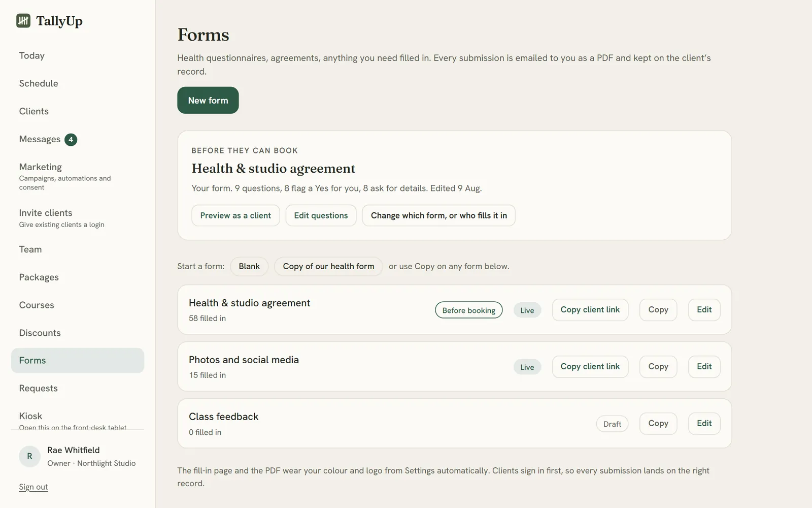The height and width of the screenshot is (508, 812).
Task: Edit the Photos and social media form
Action: 704,367
